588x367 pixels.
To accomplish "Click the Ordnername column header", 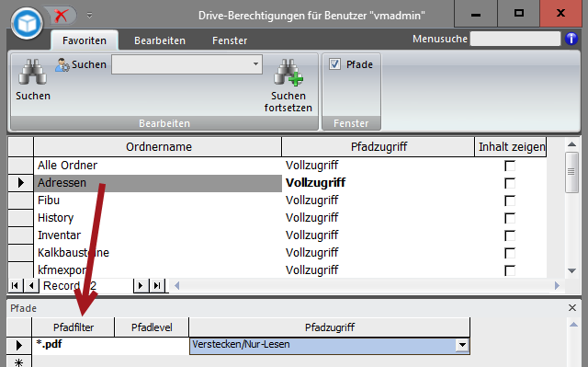I will tap(158, 147).
